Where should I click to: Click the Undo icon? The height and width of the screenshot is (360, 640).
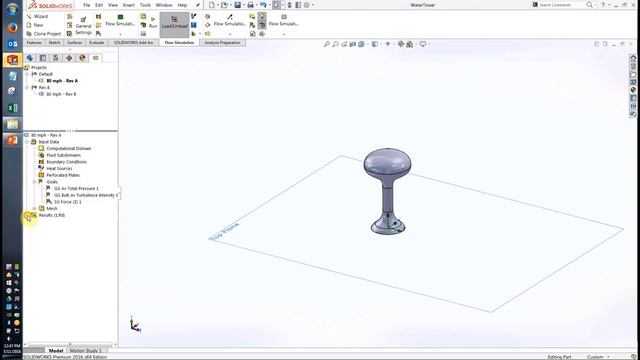tap(263, 5)
